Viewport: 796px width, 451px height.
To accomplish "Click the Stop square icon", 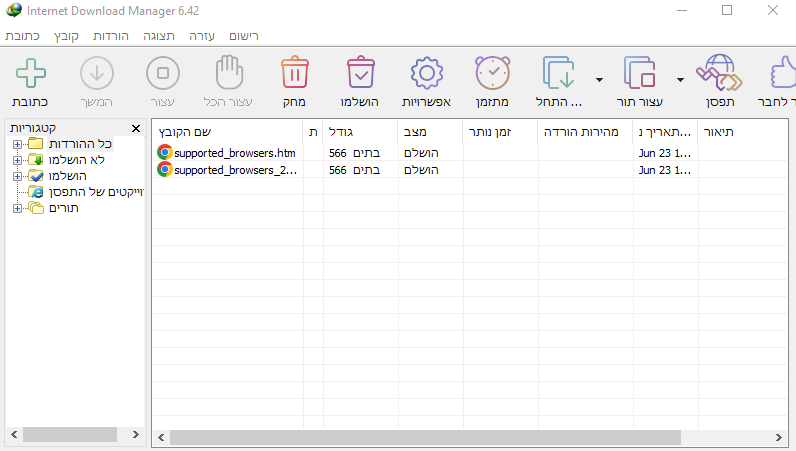I will (x=163, y=73).
